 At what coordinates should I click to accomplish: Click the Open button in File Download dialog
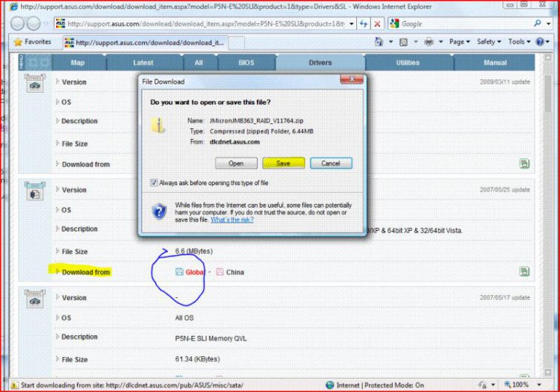pos(236,164)
